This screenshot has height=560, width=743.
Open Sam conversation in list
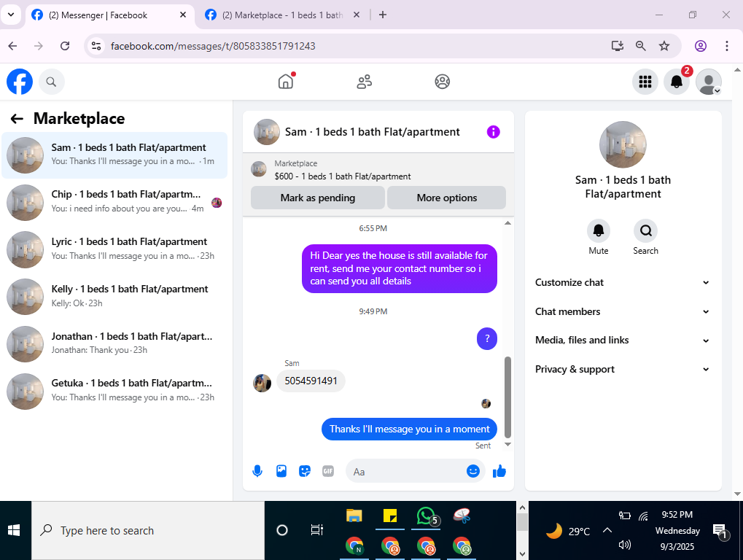114,155
